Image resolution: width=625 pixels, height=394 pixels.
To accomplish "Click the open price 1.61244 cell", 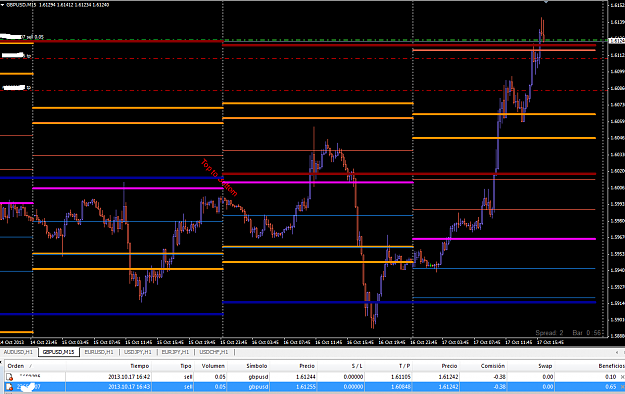I will [306, 377].
